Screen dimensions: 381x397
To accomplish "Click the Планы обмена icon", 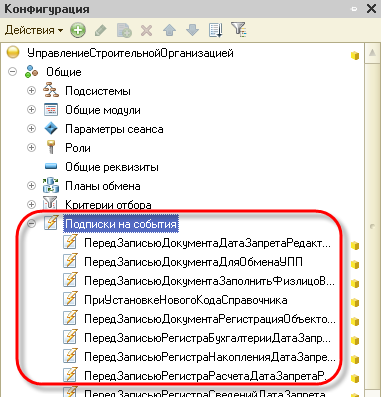I will click(51, 185).
